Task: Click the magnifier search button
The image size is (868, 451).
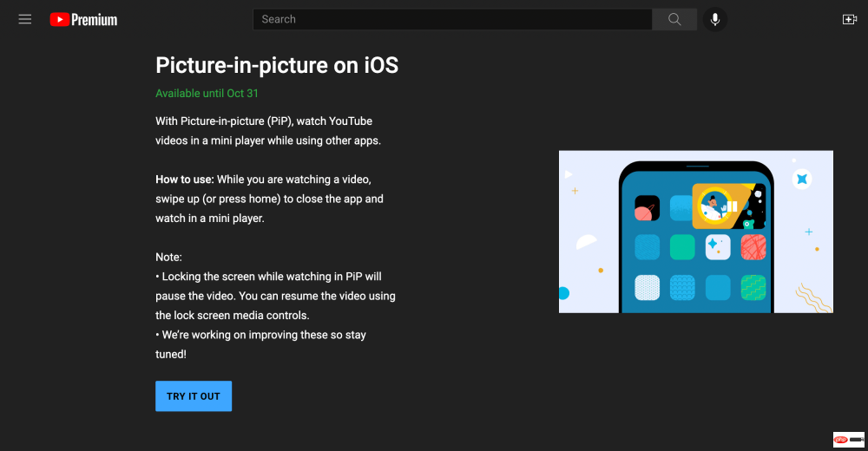Action: click(x=674, y=19)
